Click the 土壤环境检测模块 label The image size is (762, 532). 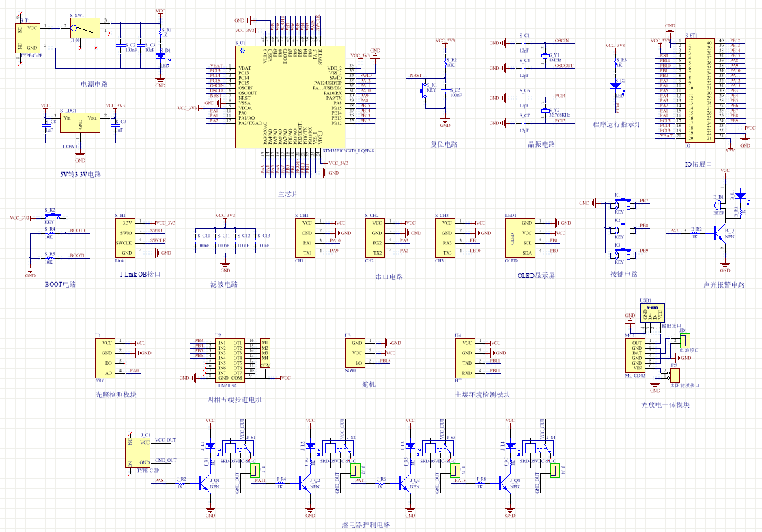[483, 395]
